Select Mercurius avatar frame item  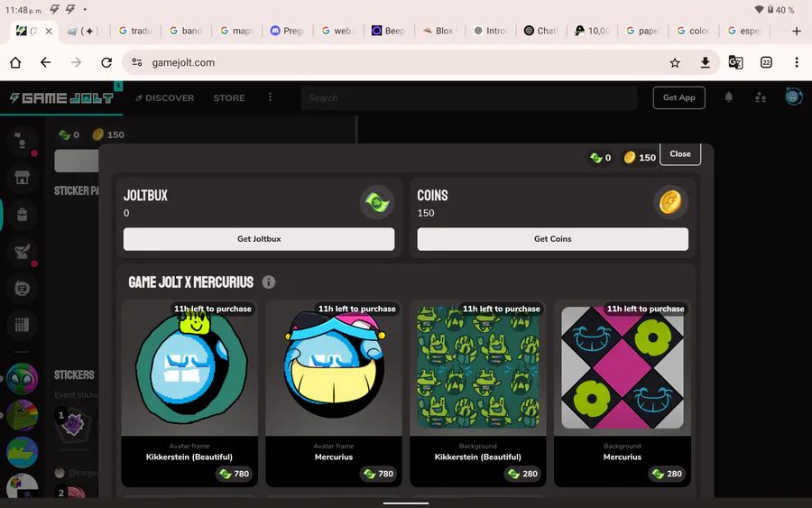coord(334,393)
